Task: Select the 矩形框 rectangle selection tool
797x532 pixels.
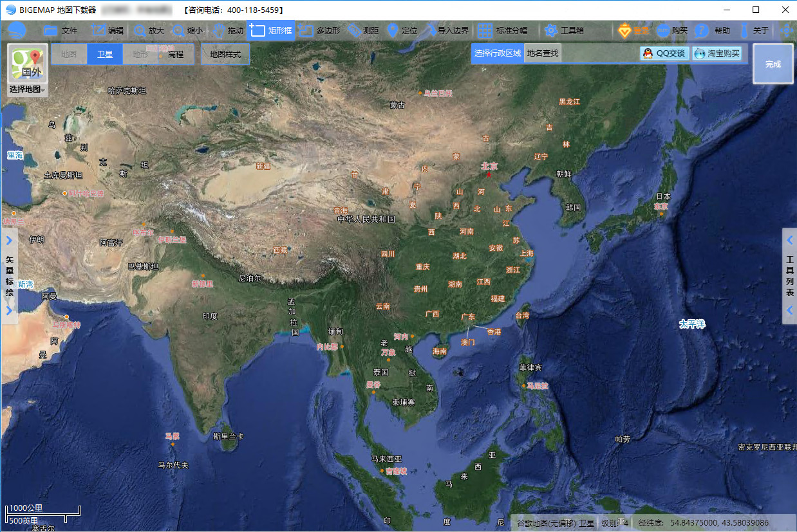Action: pyautogui.click(x=270, y=30)
